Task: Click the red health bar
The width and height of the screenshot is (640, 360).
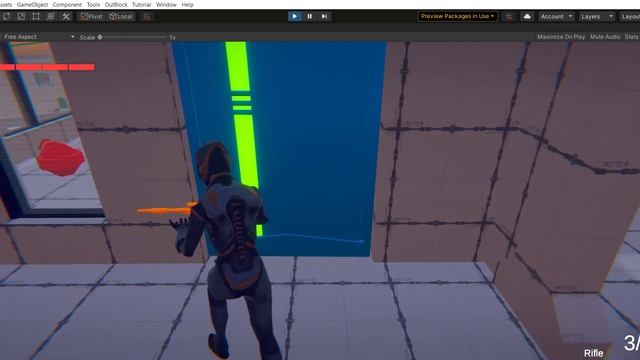Action: coord(47,67)
